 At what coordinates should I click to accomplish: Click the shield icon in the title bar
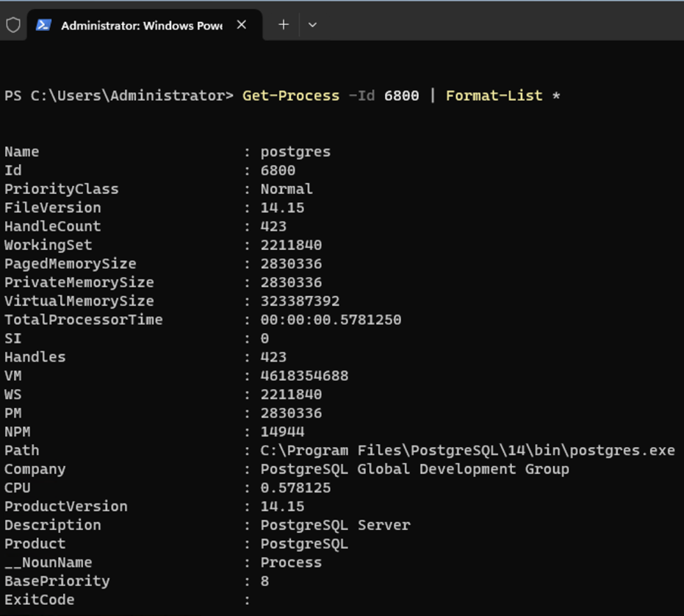tap(13, 25)
